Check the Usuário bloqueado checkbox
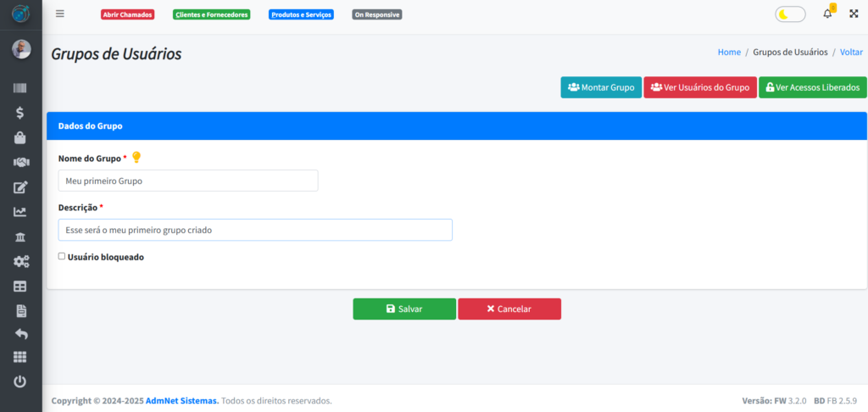 (61, 256)
